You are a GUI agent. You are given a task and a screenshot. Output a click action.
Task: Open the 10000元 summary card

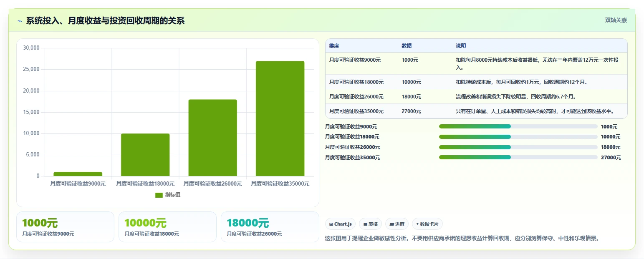click(x=167, y=227)
